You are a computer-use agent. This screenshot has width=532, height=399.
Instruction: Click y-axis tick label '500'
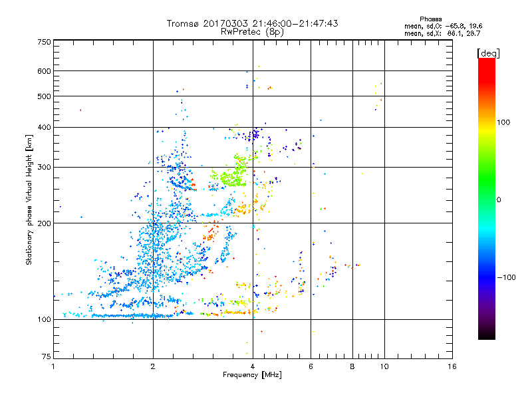pyautogui.click(x=44, y=96)
